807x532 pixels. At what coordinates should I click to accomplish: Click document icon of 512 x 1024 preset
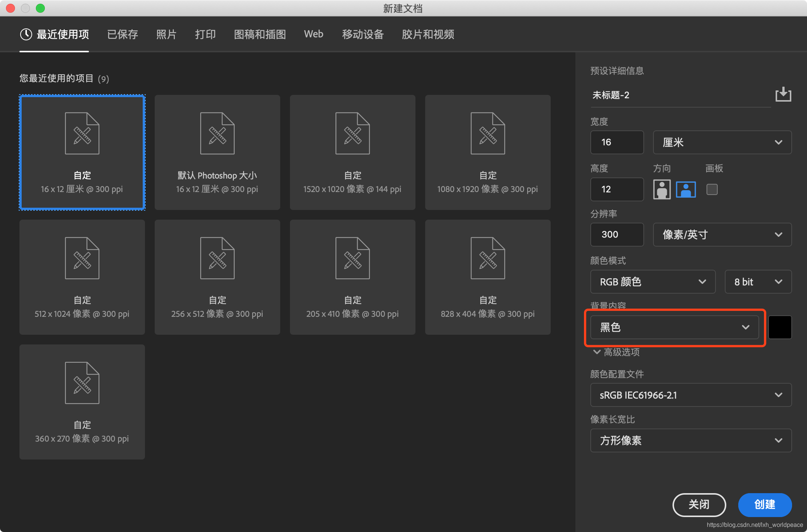click(82, 258)
